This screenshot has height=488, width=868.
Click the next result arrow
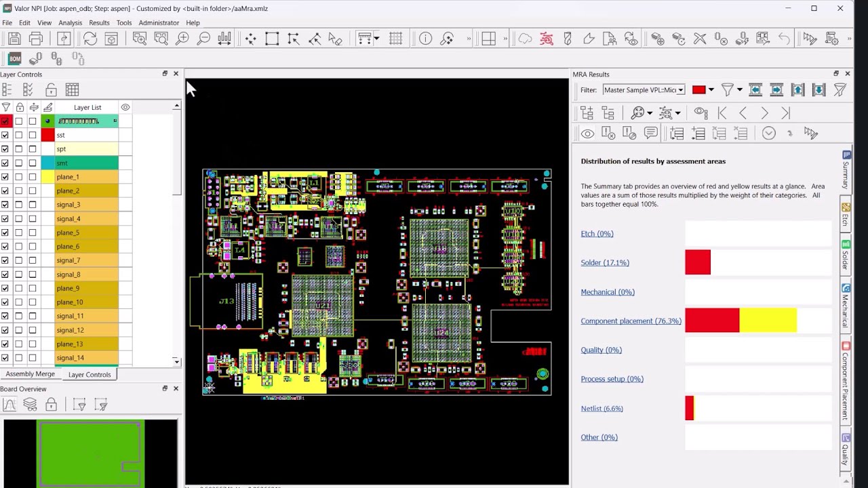[764, 113]
